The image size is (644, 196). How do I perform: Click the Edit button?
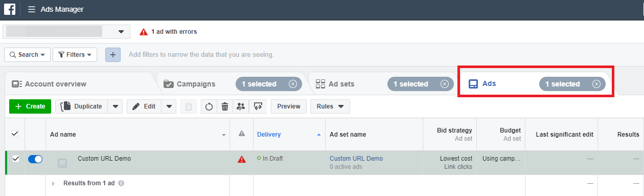click(144, 106)
